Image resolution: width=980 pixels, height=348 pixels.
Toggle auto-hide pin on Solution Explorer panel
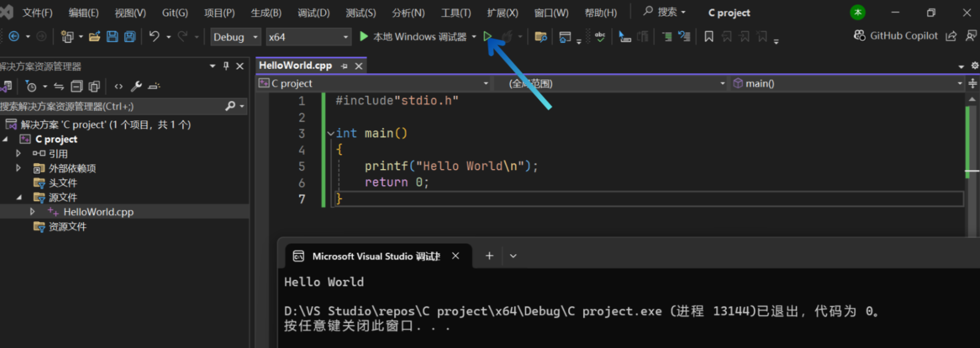[226, 66]
